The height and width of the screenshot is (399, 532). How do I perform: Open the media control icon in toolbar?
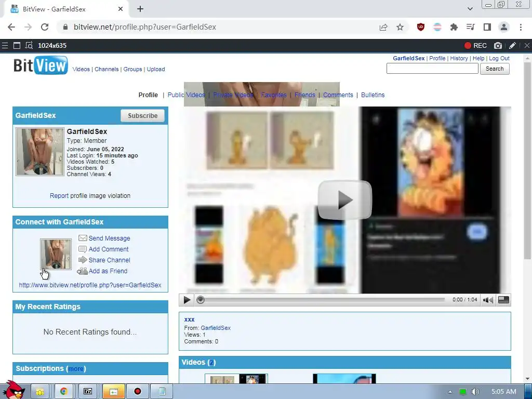coord(471,27)
